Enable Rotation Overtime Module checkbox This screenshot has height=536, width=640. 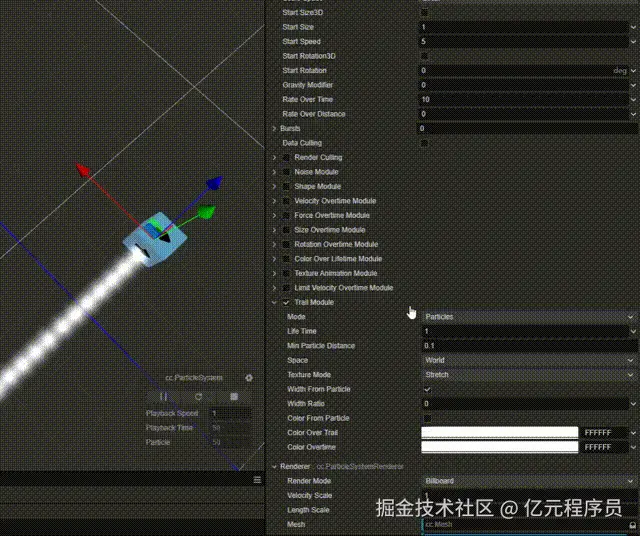point(286,245)
